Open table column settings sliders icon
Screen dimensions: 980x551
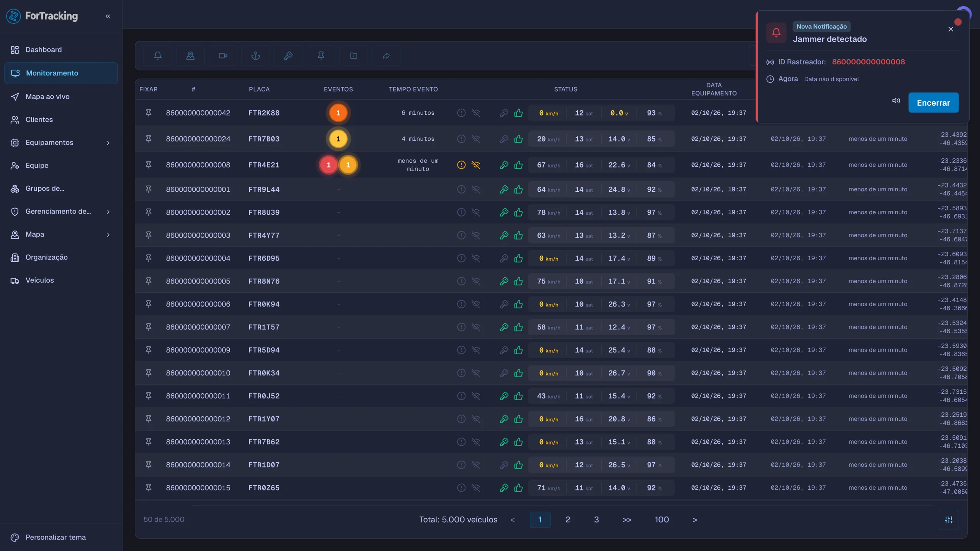coord(949,520)
